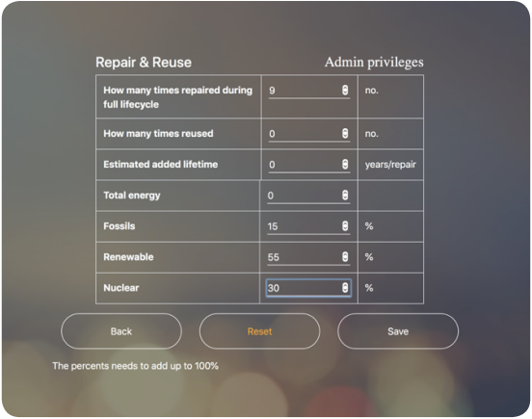This screenshot has width=532, height=419.
Task: Click the Nuclear percentage stepper
Action: click(x=345, y=288)
